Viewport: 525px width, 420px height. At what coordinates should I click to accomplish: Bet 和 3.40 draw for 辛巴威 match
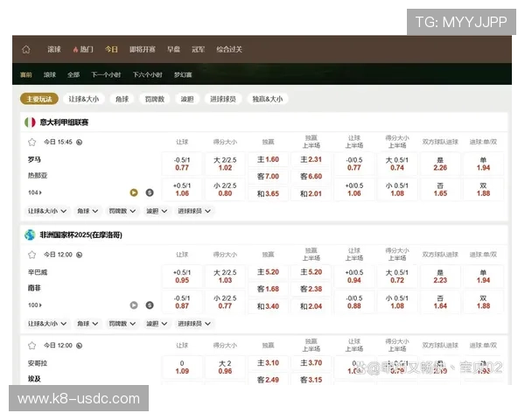[268, 306]
